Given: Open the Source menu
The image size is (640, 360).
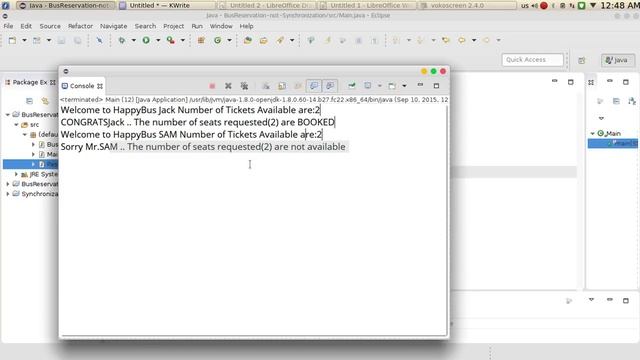Looking at the screenshot, I should [x=50, y=26].
